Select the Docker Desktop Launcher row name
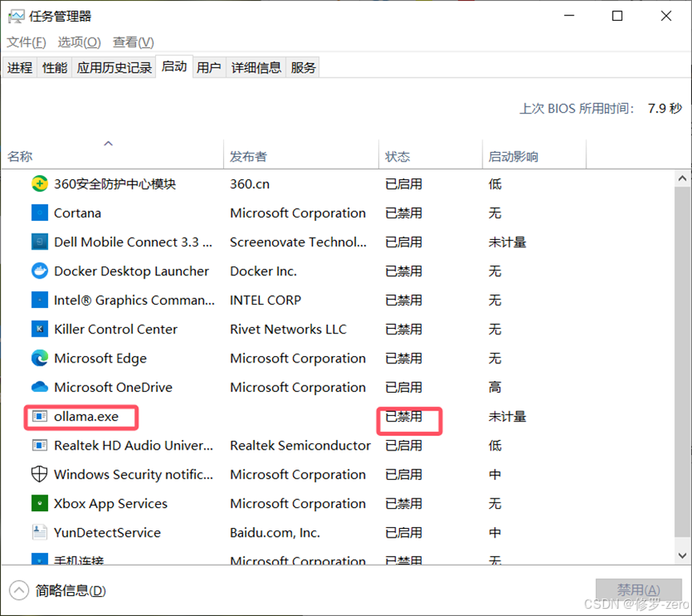The width and height of the screenshot is (692, 616). pyautogui.click(x=131, y=271)
